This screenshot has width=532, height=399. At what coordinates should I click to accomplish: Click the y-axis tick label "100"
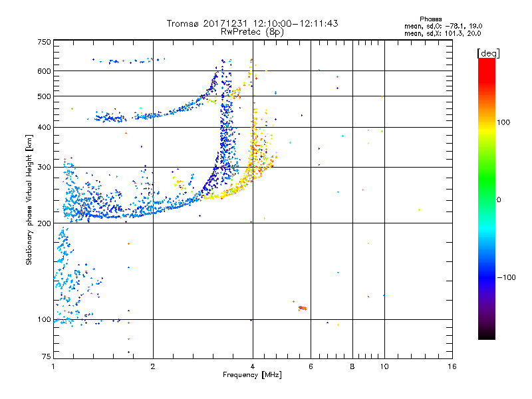[44, 320]
